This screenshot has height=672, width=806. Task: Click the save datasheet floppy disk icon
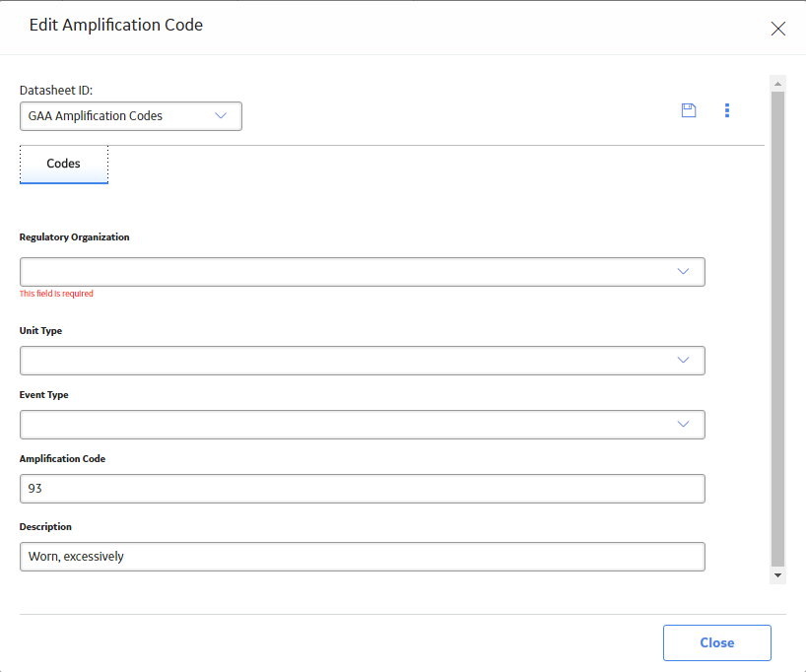coord(689,110)
